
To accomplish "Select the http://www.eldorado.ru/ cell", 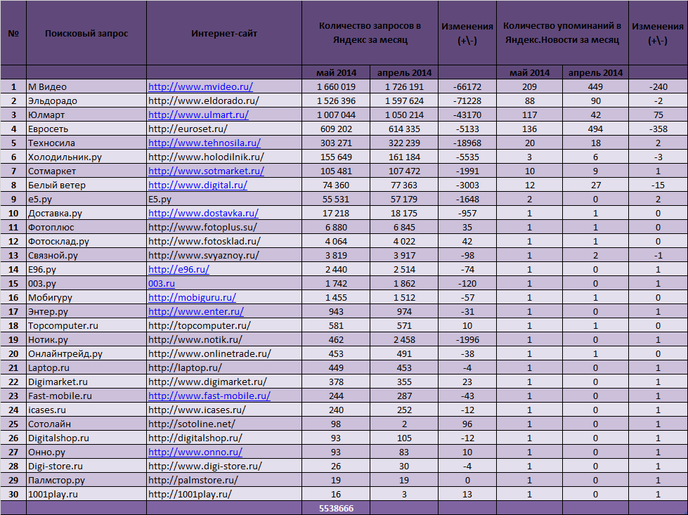I will click(x=224, y=101).
